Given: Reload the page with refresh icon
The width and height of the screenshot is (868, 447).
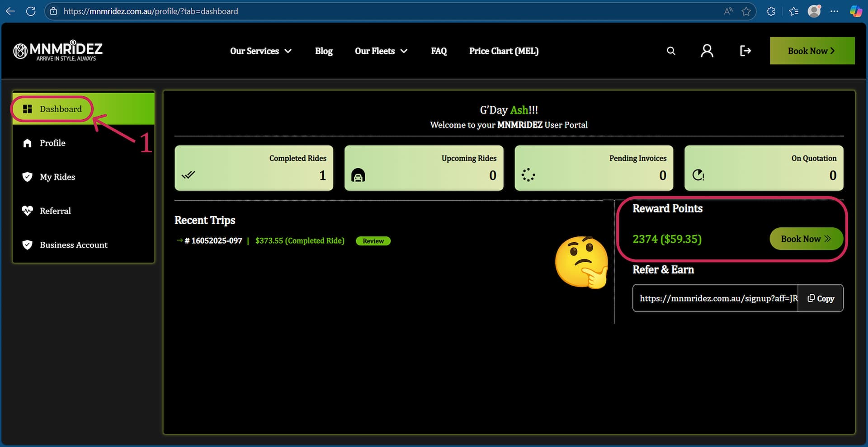Looking at the screenshot, I should click(x=31, y=11).
